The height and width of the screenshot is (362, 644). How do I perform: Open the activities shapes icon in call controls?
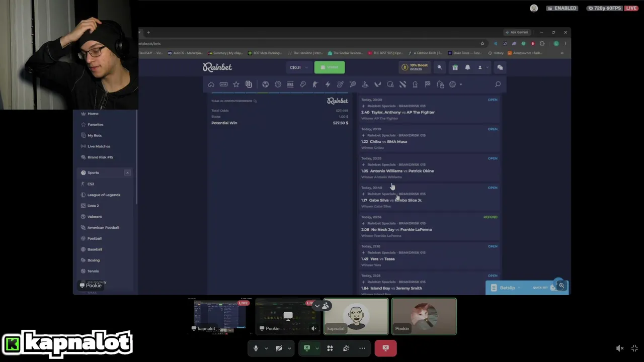(330, 348)
